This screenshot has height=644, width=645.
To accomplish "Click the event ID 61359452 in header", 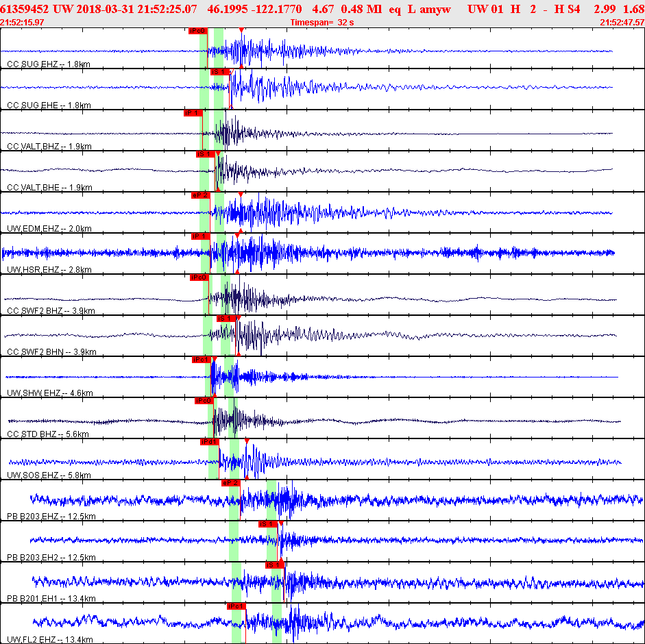I will 24,9.
